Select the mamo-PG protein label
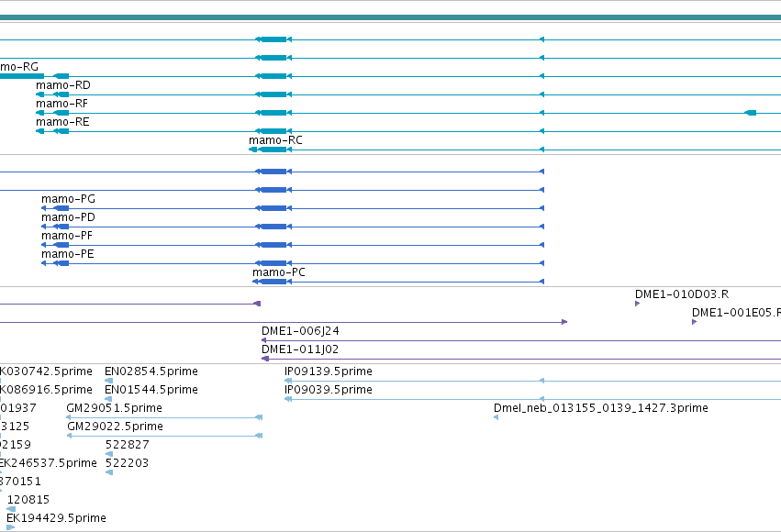Screen dimensions: 781x532 pyautogui.click(x=68, y=199)
